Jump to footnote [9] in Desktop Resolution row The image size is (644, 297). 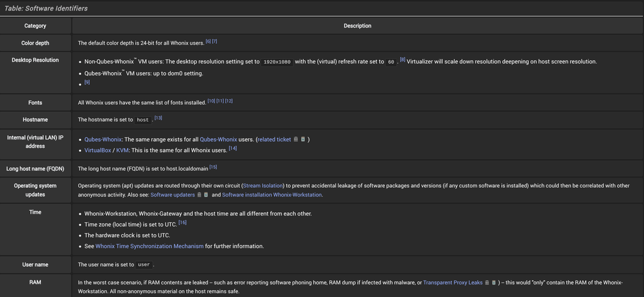pyautogui.click(x=87, y=82)
